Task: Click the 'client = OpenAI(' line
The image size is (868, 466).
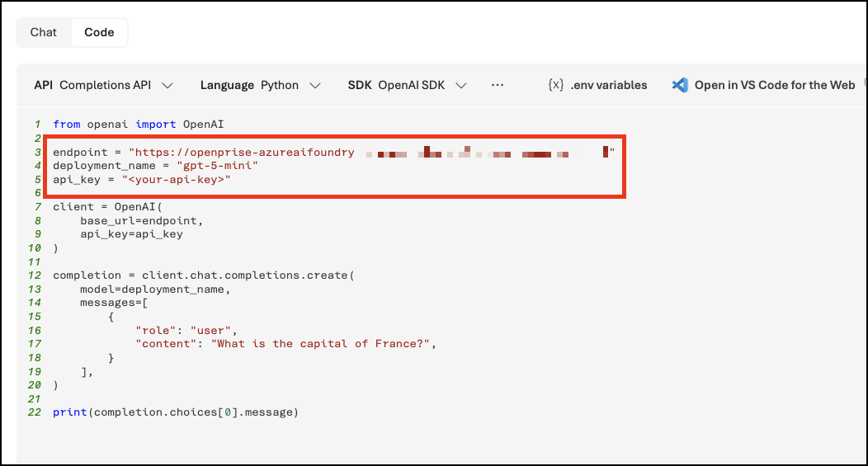Action: tap(107, 207)
